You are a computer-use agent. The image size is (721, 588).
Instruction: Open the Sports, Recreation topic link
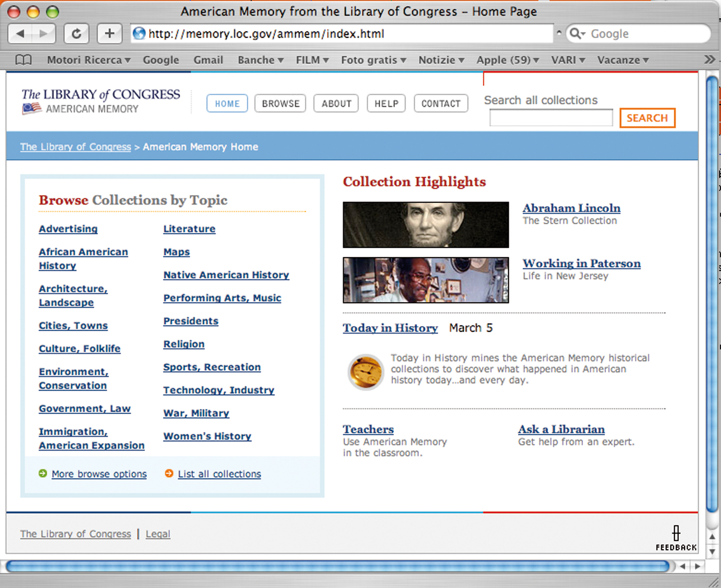click(x=212, y=367)
